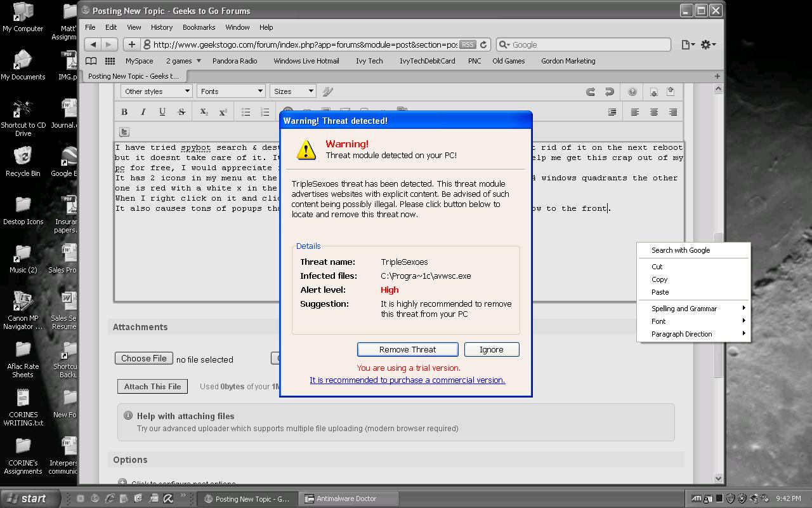Open the History menu
The width and height of the screenshot is (812, 508).
pos(161,27)
